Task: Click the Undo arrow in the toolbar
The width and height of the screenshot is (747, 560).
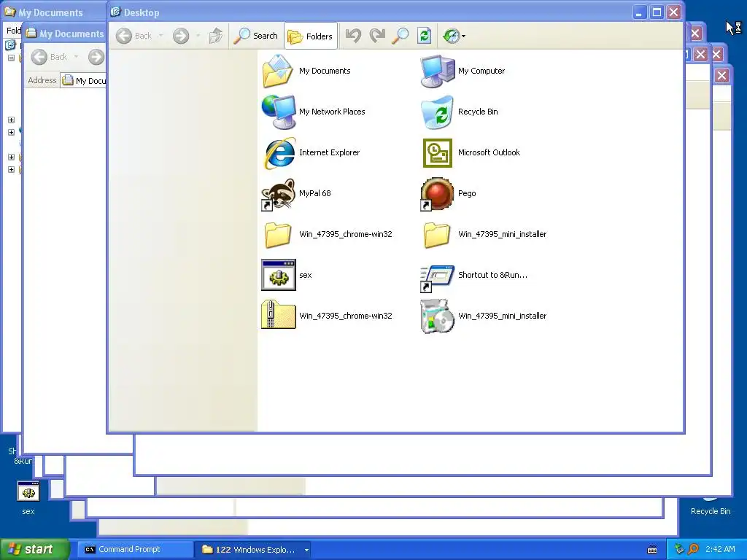Action: click(353, 36)
